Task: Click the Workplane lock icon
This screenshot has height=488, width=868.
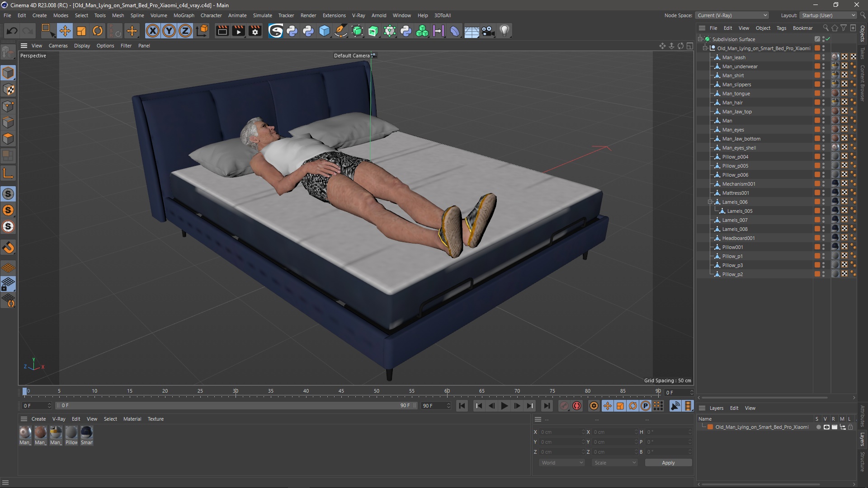Action: coord(8,284)
